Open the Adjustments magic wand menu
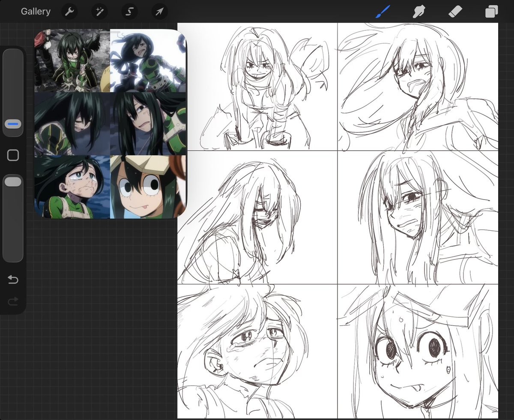Image resolution: width=514 pixels, height=420 pixels. click(99, 12)
